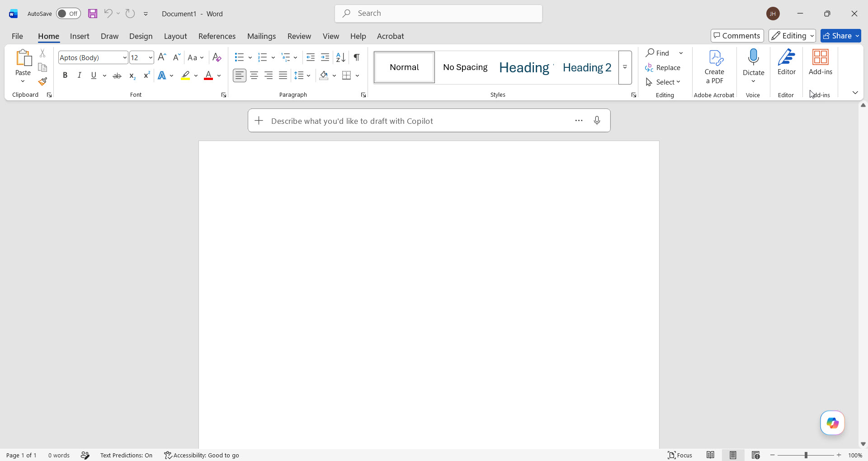Open the font size dropdown
Viewport: 868px width, 461px height.
[x=151, y=57]
